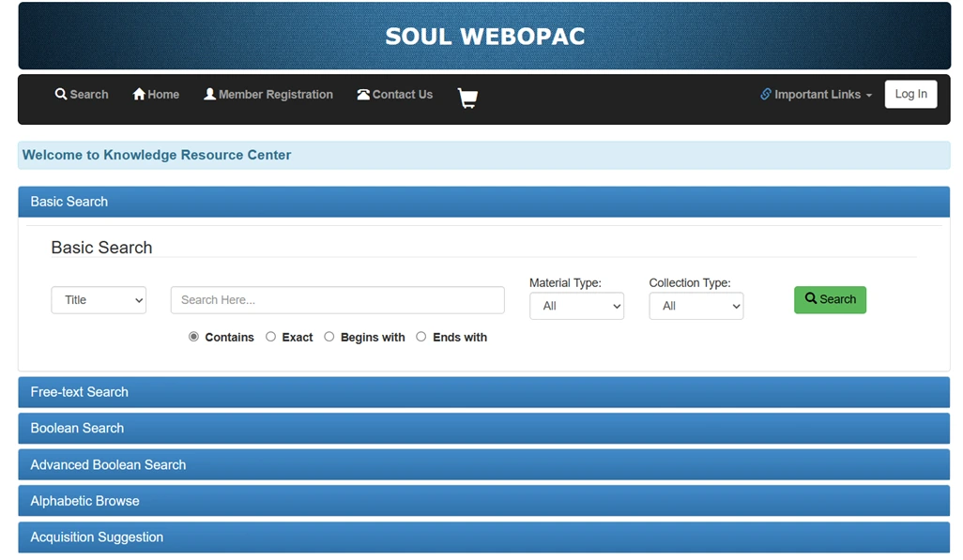Viewport: 963px width, 560px height.
Task: Select the Home house icon
Action: (x=137, y=94)
